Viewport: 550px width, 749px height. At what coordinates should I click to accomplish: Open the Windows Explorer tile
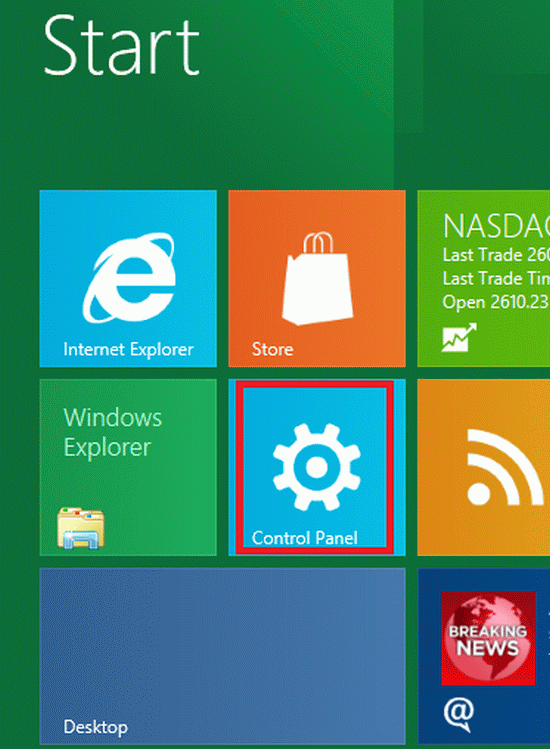[x=128, y=467]
